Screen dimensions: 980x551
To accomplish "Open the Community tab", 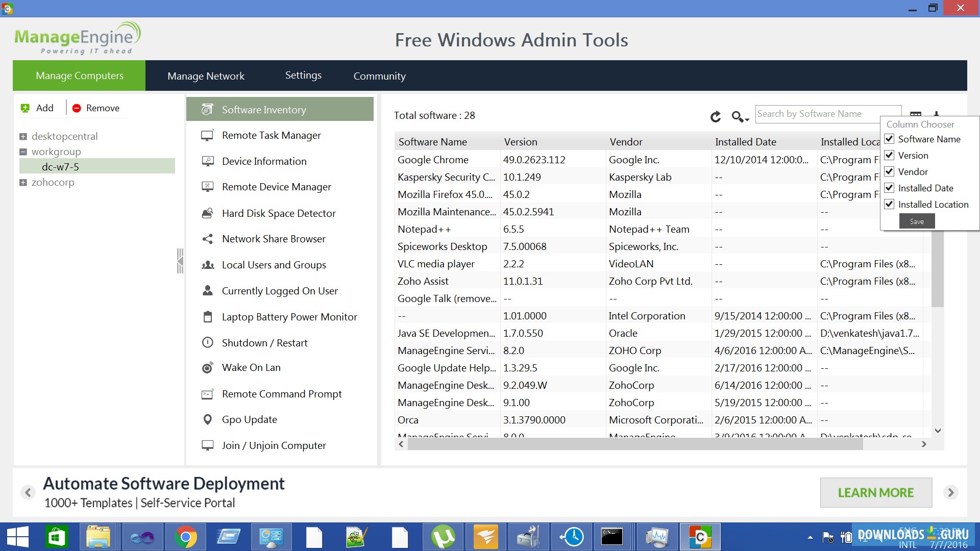I will pyautogui.click(x=379, y=76).
